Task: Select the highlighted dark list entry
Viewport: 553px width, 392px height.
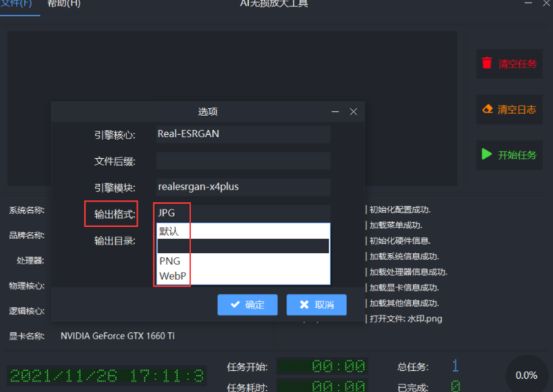Action: pyautogui.click(x=242, y=246)
